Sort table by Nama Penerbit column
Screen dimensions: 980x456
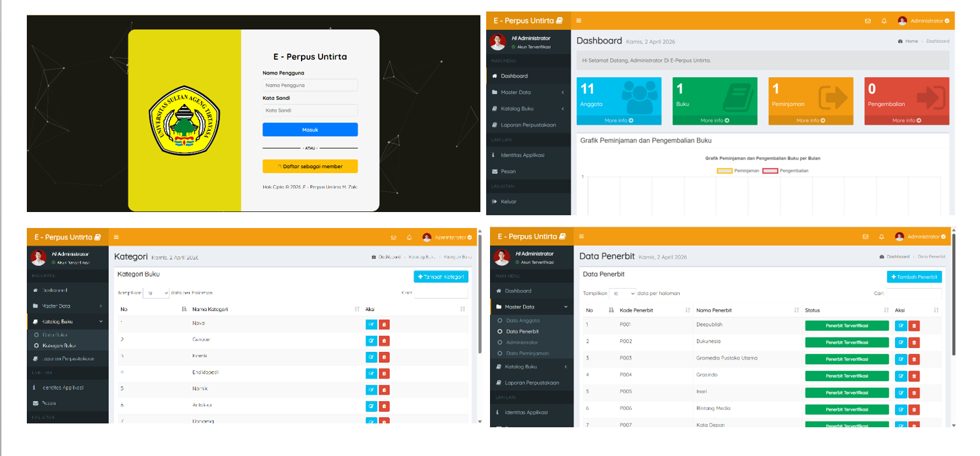(x=796, y=310)
